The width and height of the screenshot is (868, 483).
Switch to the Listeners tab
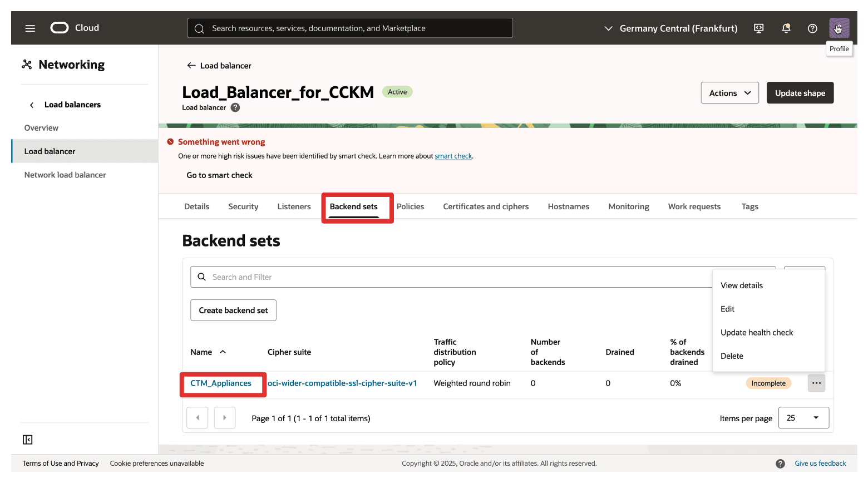294,206
